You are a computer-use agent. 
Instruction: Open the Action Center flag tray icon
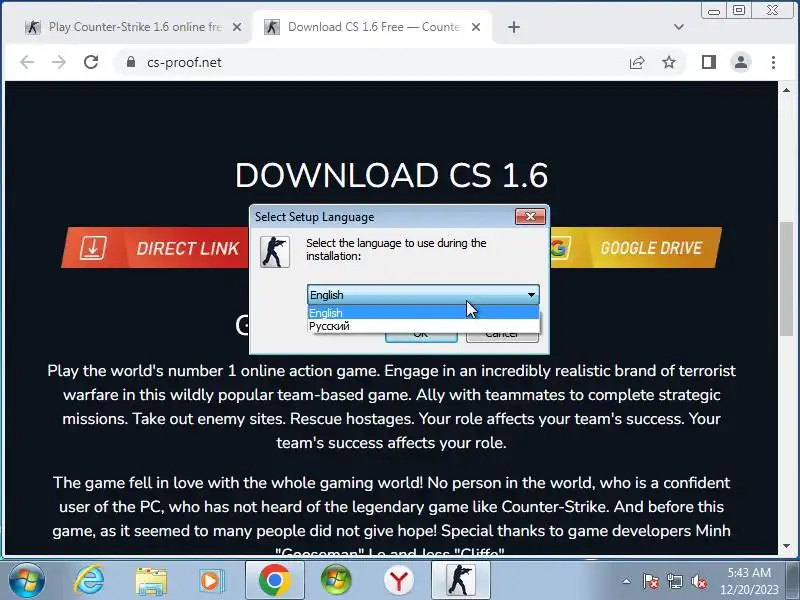651,581
